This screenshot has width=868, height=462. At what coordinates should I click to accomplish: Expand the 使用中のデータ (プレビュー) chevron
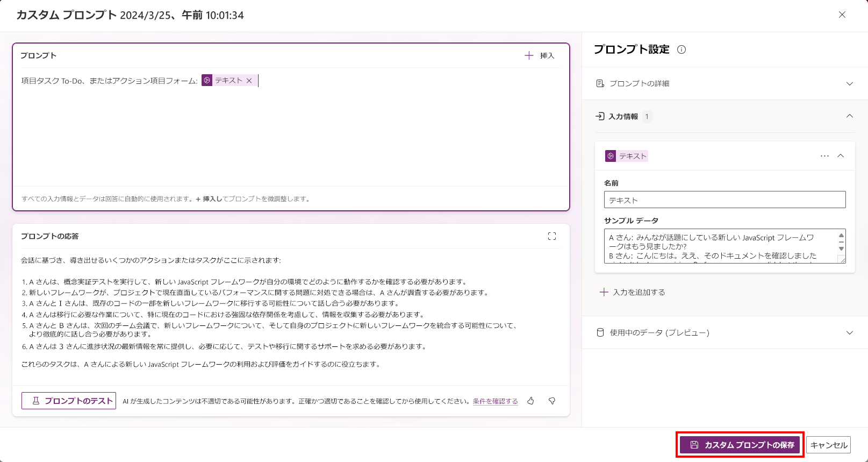coord(850,332)
